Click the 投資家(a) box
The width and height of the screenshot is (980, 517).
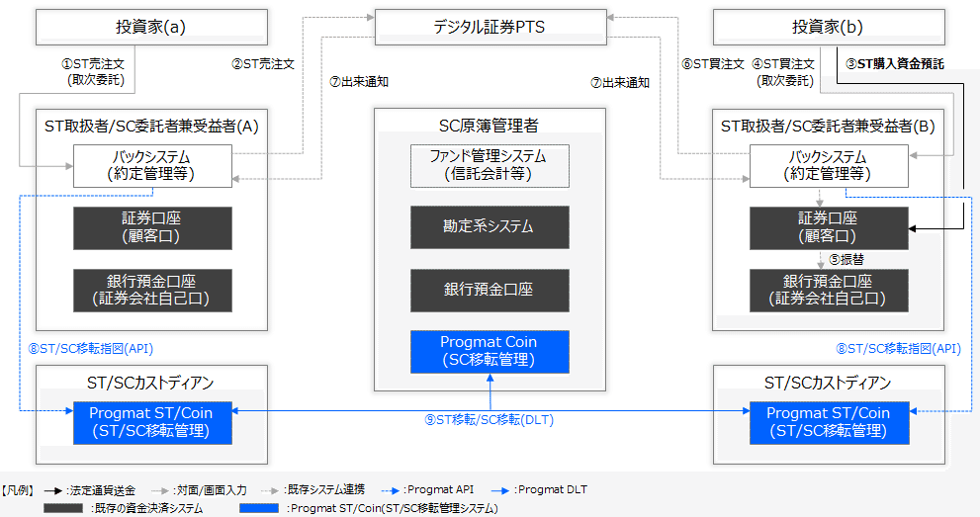point(151,27)
